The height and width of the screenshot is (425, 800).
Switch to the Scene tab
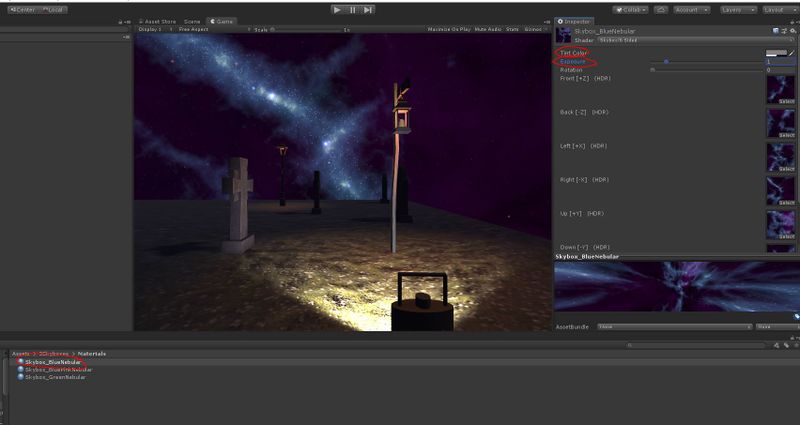(x=192, y=21)
